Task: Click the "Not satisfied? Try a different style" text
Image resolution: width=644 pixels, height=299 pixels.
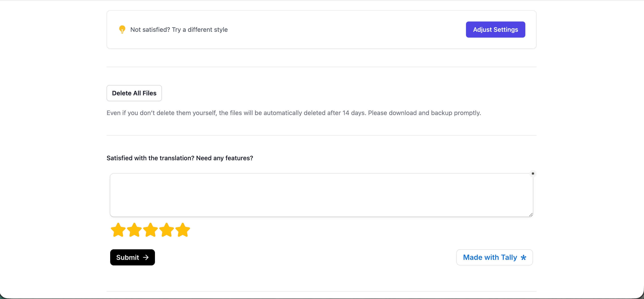Action: (179, 30)
